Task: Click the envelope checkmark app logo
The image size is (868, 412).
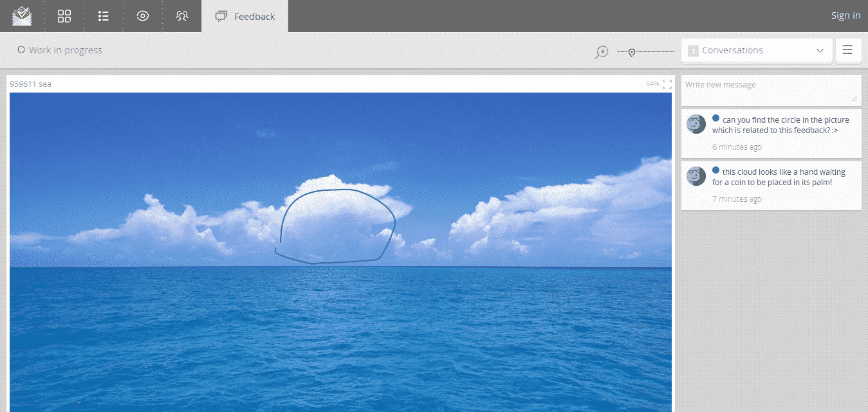Action: pos(22,16)
